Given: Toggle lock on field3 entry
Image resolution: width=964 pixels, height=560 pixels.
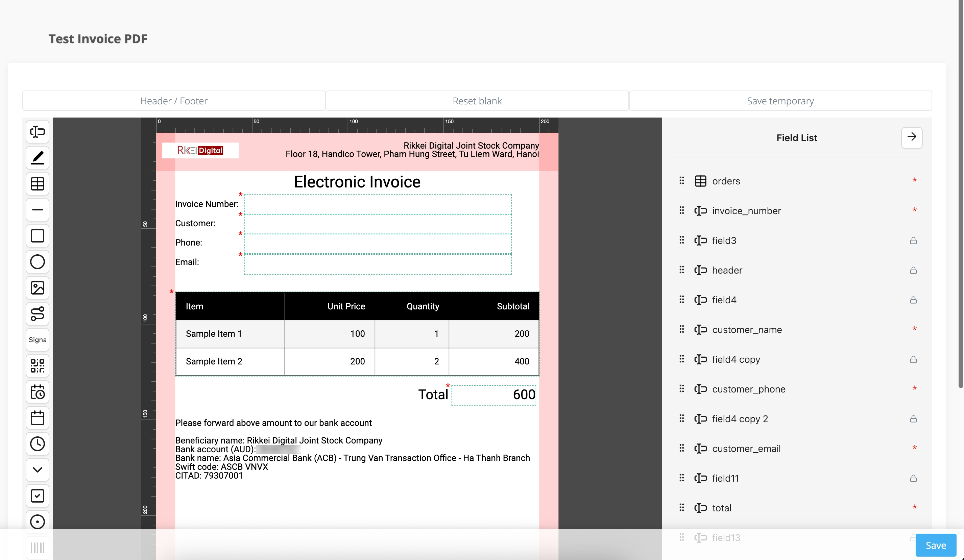Looking at the screenshot, I should coord(913,240).
